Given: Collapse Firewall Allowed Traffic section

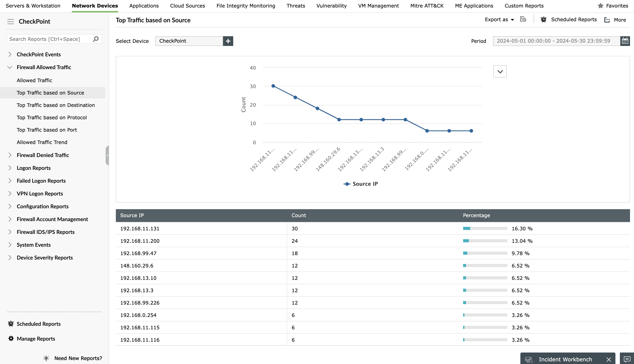Looking at the screenshot, I should coord(10,67).
